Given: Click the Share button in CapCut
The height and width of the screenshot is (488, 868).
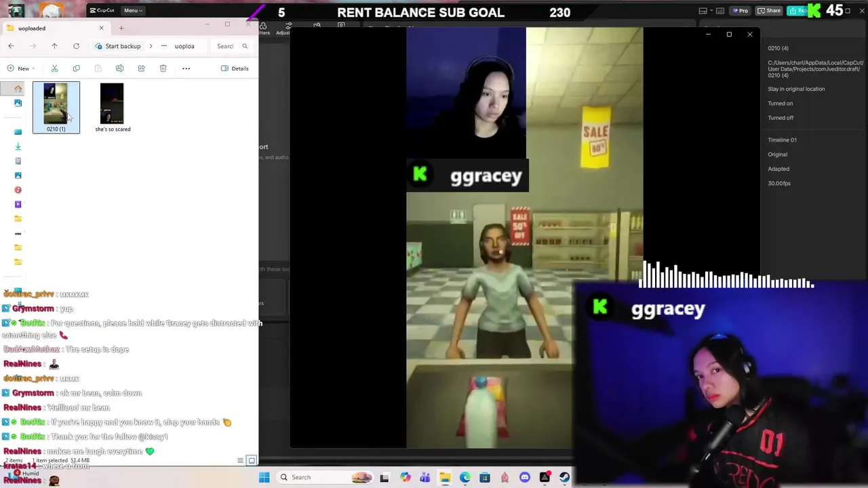Looking at the screenshot, I should [x=770, y=11].
